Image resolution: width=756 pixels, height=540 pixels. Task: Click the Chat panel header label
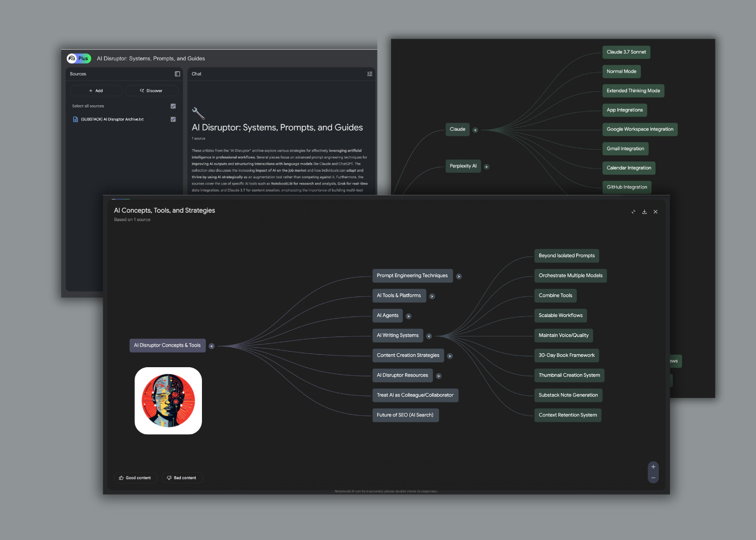coord(197,74)
